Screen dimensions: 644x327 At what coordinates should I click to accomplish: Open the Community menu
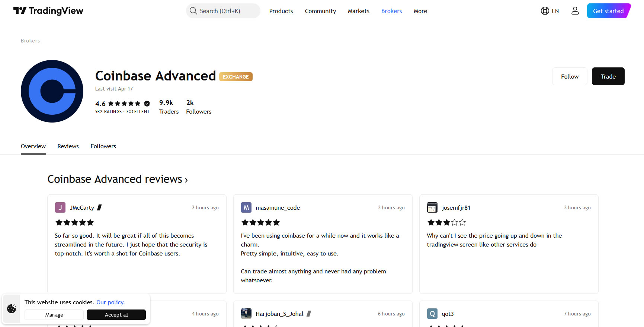320,11
